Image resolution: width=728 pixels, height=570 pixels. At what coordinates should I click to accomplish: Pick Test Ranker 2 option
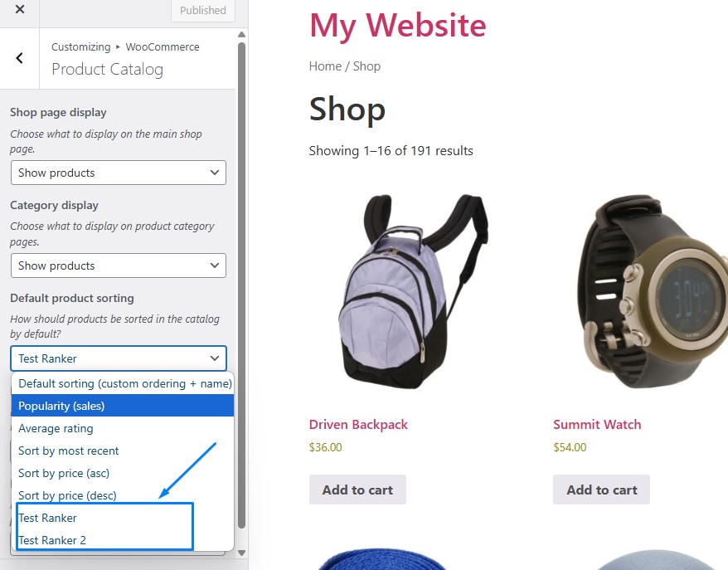click(123, 540)
